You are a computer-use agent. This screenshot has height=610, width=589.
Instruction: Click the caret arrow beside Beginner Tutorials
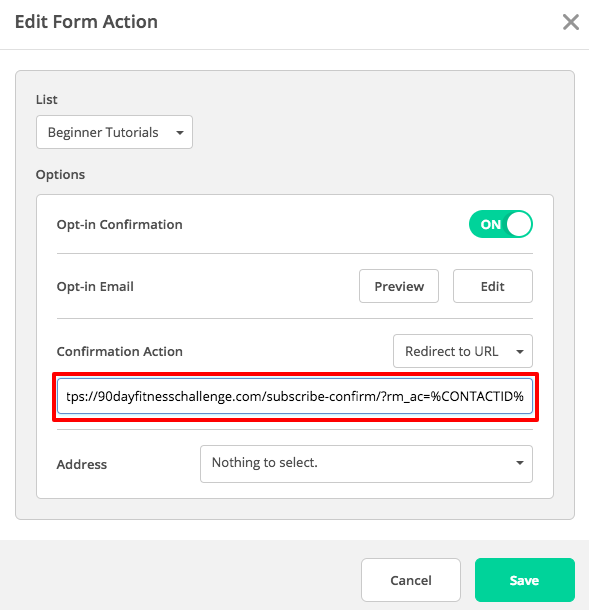pyautogui.click(x=180, y=133)
